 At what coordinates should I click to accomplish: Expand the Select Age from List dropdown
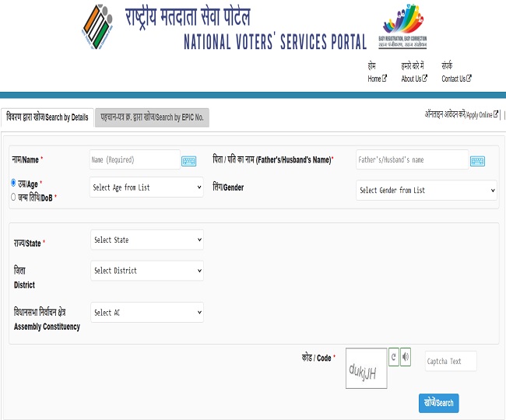pyautogui.click(x=146, y=187)
